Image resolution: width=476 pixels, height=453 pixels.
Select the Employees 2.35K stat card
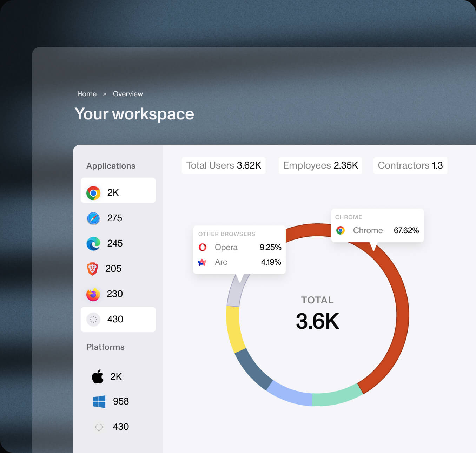320,165
